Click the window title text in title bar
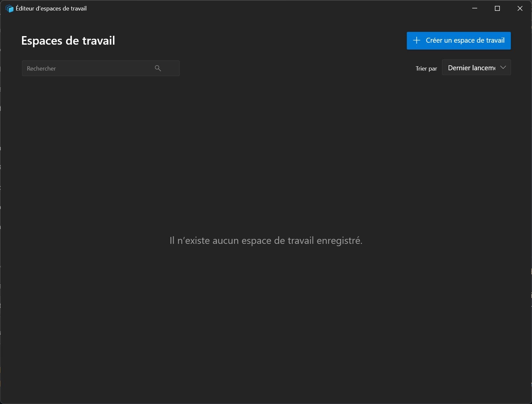The image size is (532, 404). click(x=51, y=9)
